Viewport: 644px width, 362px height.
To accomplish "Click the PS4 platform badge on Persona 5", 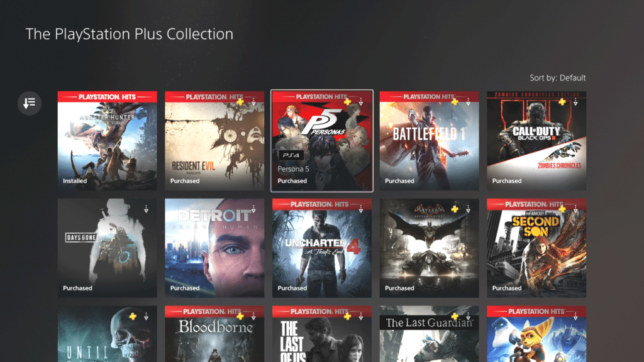I will pyautogui.click(x=291, y=156).
